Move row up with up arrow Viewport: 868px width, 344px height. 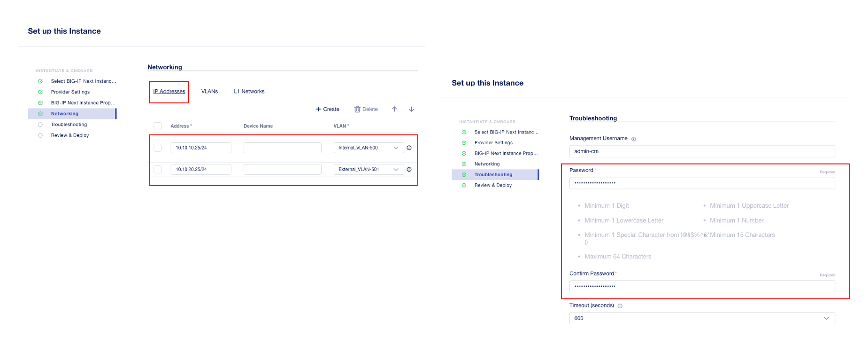pyautogui.click(x=394, y=109)
